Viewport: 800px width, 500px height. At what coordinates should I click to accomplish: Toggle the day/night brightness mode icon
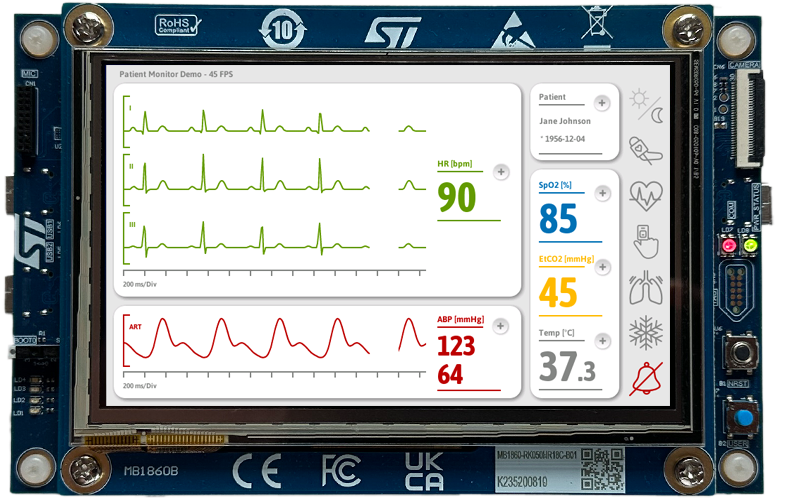(x=645, y=104)
